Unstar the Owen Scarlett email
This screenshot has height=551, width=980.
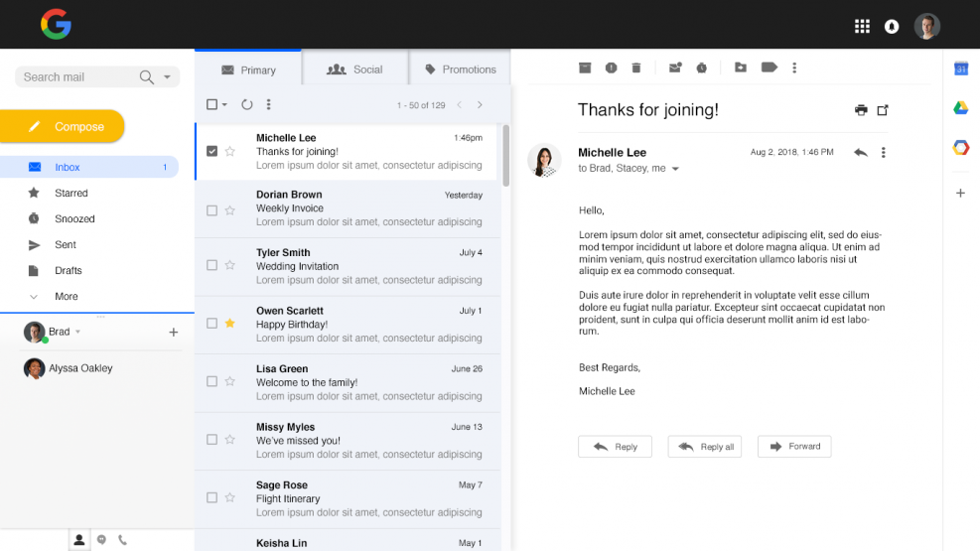click(x=230, y=324)
